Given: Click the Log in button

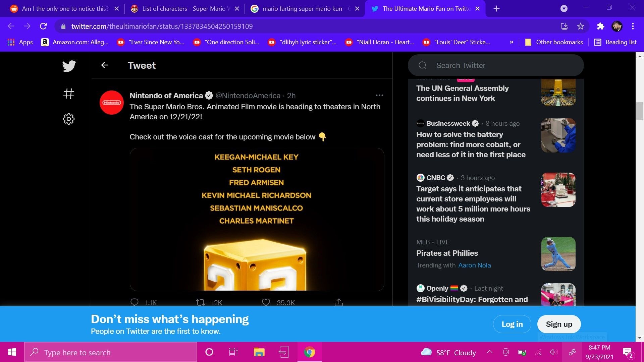Looking at the screenshot, I should (x=512, y=324).
